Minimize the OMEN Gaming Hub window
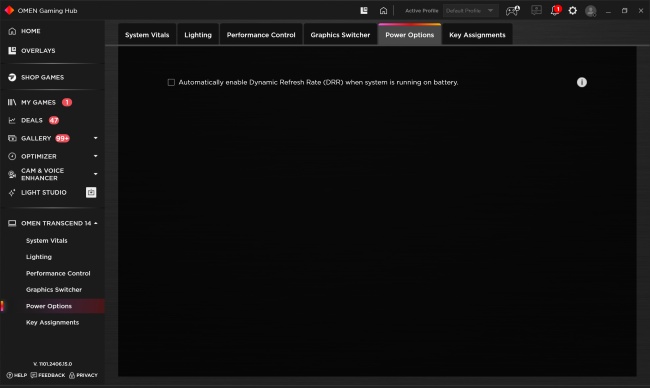This screenshot has width=650, height=388. pyautogui.click(x=608, y=11)
